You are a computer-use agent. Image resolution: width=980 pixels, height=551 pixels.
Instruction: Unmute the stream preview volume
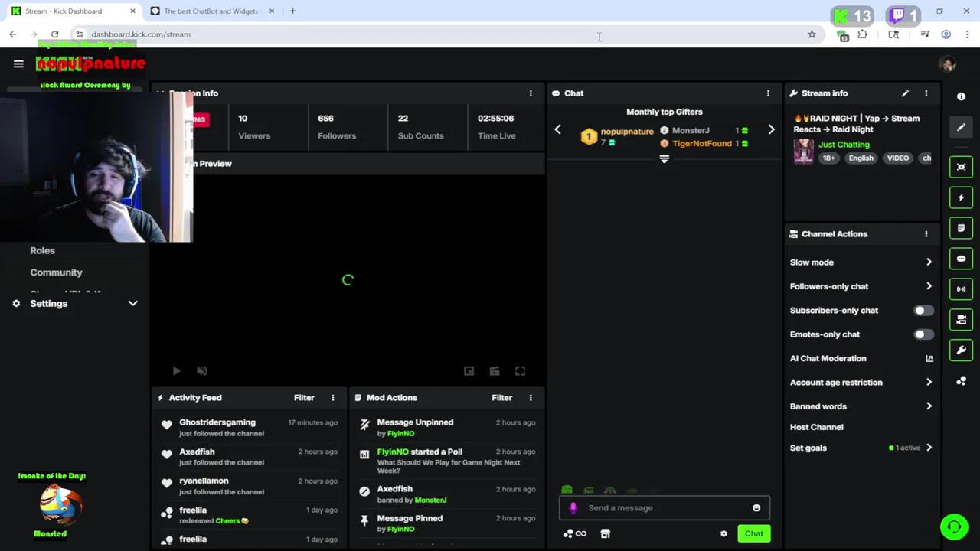point(202,371)
